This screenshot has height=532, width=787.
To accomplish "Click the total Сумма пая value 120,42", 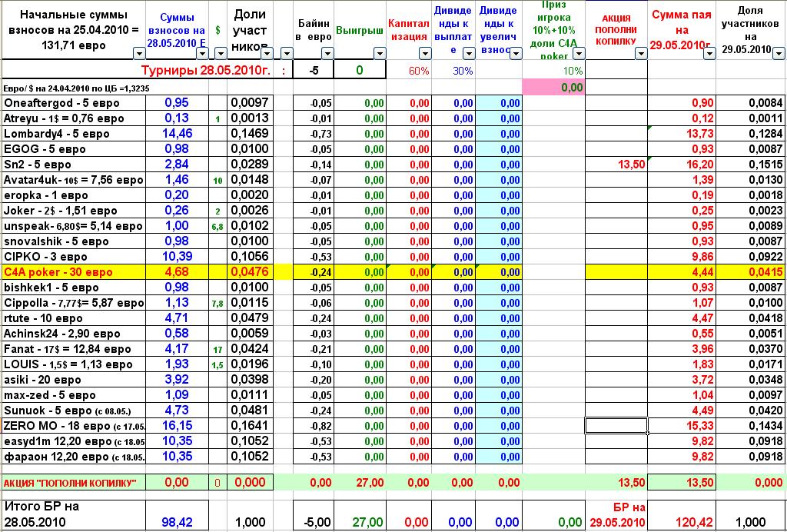I will (x=682, y=522).
